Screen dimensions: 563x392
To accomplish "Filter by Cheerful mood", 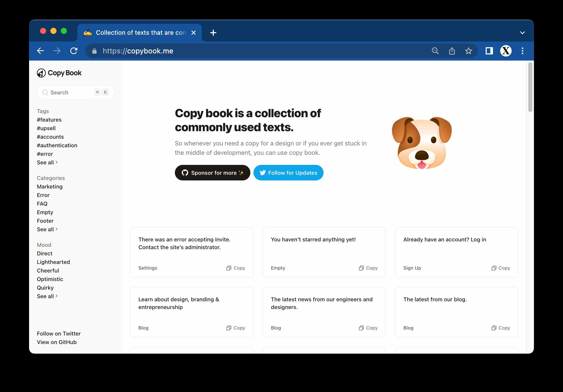I will point(48,271).
